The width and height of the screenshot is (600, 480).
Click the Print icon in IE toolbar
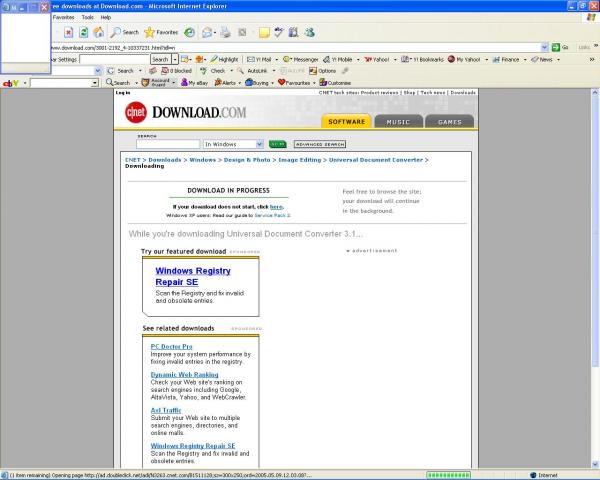(x=226, y=32)
